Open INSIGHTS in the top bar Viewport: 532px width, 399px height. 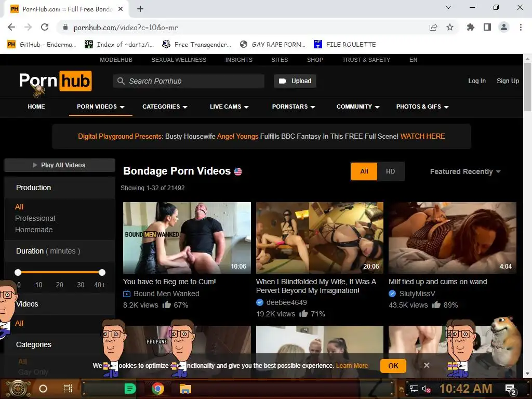239,60
